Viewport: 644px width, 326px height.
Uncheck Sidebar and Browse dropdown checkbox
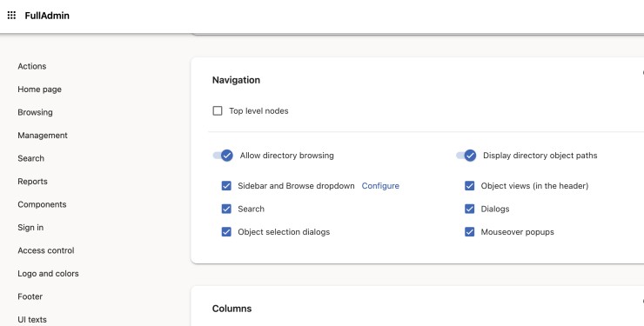click(x=226, y=186)
